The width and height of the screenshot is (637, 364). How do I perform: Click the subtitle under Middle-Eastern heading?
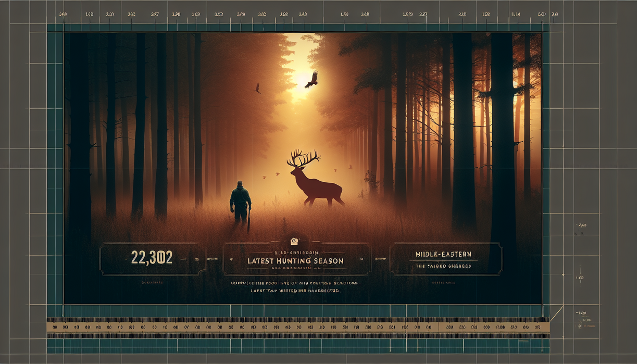click(443, 266)
